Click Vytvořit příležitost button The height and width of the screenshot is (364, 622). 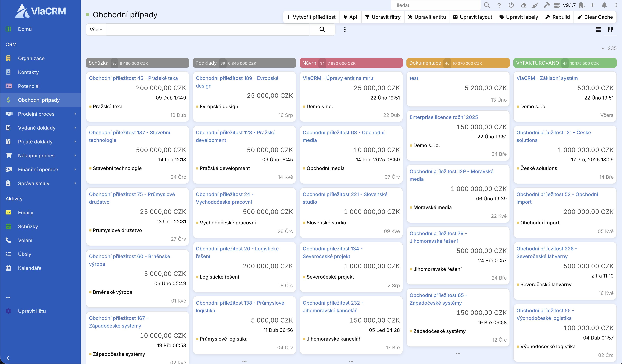[x=311, y=17]
